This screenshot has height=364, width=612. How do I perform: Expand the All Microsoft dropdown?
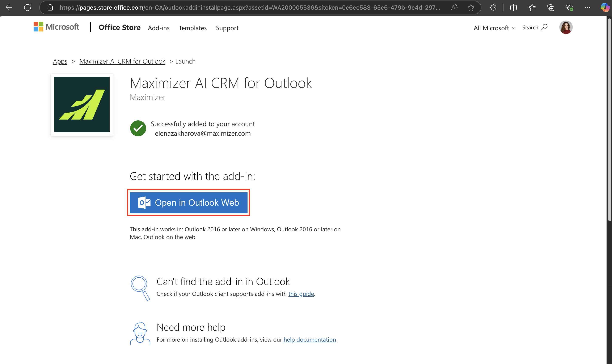tap(494, 28)
